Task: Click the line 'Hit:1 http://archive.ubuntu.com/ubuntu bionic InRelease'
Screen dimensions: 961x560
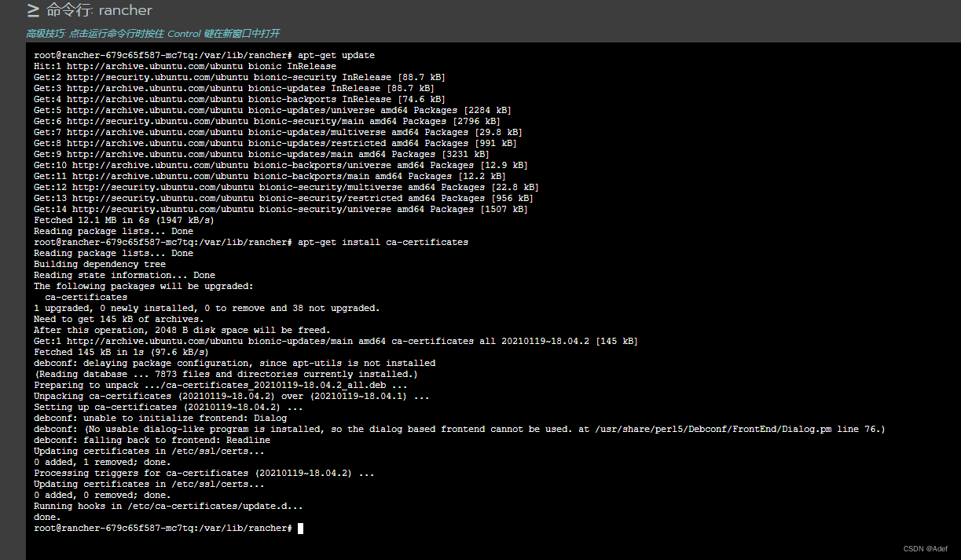Action: point(185,66)
